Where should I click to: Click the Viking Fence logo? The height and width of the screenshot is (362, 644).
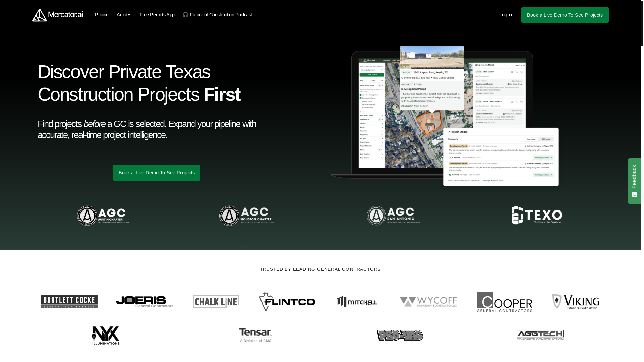point(576,302)
